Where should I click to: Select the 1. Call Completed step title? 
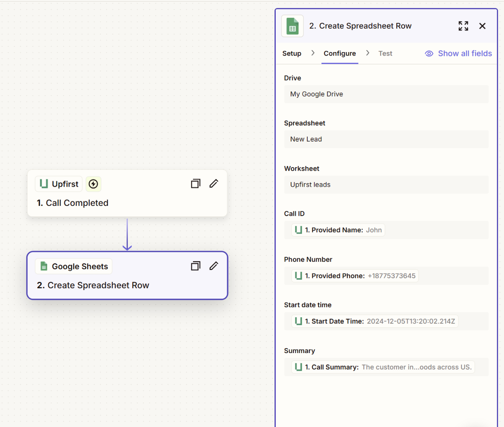(72, 203)
